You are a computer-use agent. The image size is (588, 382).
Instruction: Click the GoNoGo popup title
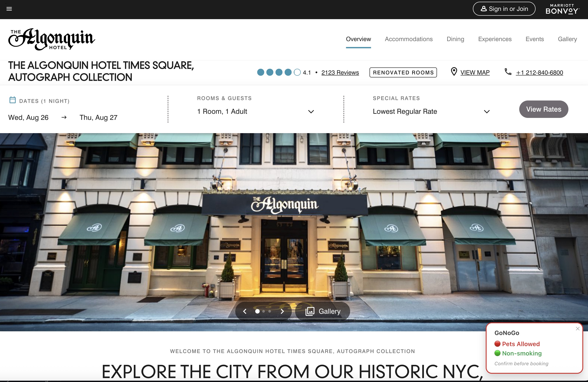(x=507, y=333)
